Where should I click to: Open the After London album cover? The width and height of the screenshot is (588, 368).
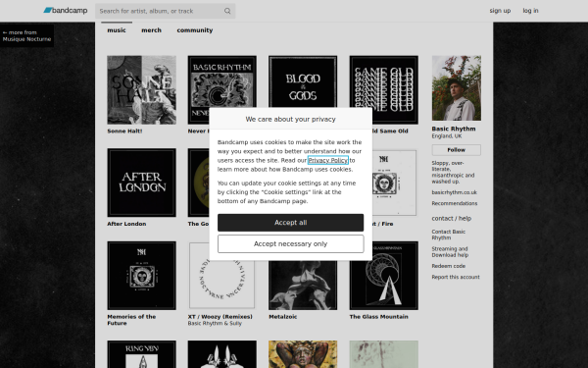coord(141,183)
